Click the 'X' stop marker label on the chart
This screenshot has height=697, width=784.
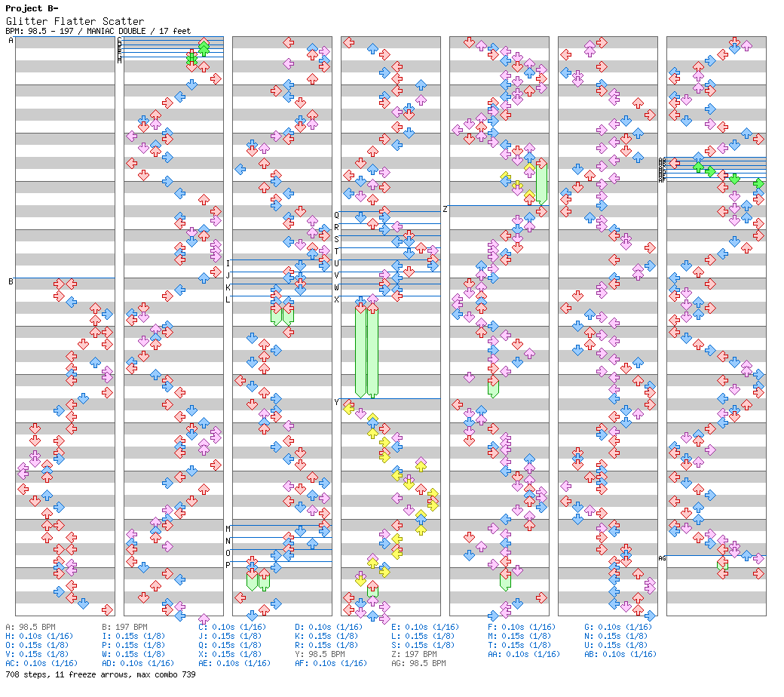[x=336, y=299]
